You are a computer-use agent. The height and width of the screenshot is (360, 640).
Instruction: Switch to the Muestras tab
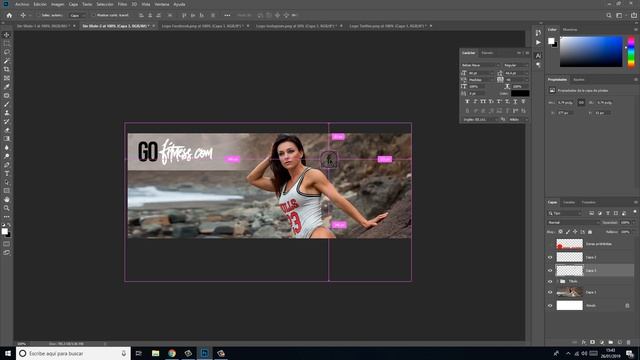(x=570, y=30)
